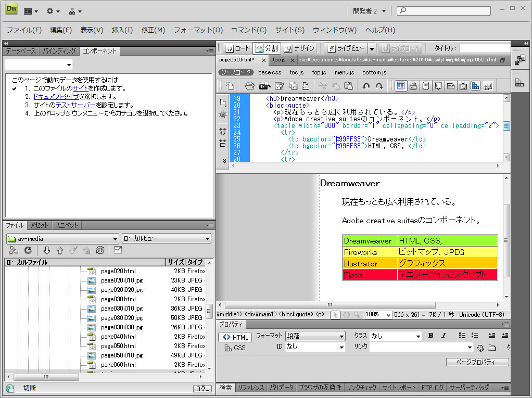Open the 開発者 2 workspace switcher
This screenshot has width=532, height=398.
(369, 11)
